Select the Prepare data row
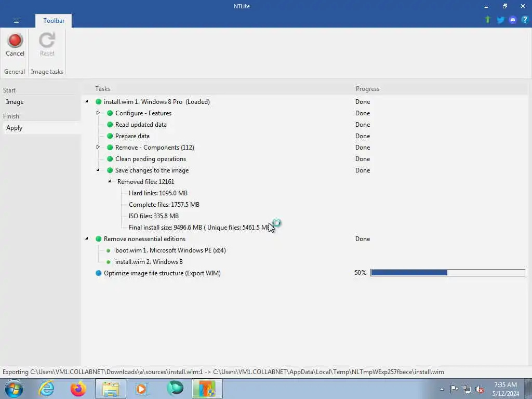This screenshot has height=399, width=532. pos(132,136)
